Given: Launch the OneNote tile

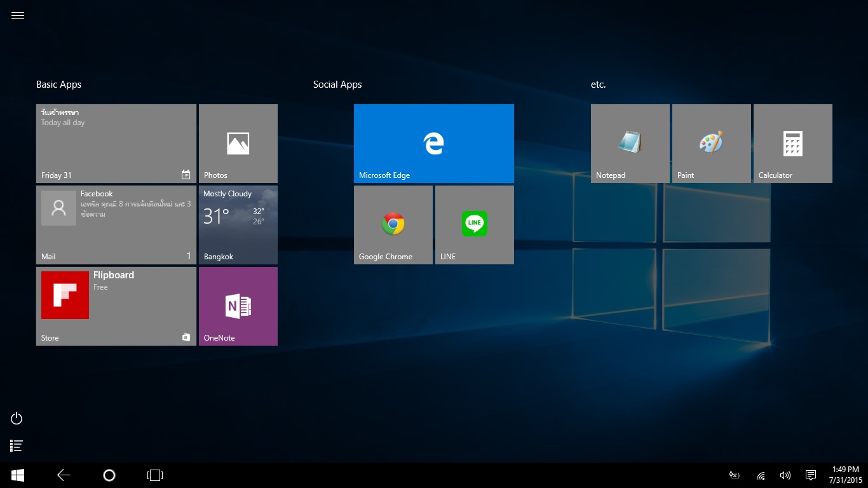Looking at the screenshot, I should click(238, 306).
